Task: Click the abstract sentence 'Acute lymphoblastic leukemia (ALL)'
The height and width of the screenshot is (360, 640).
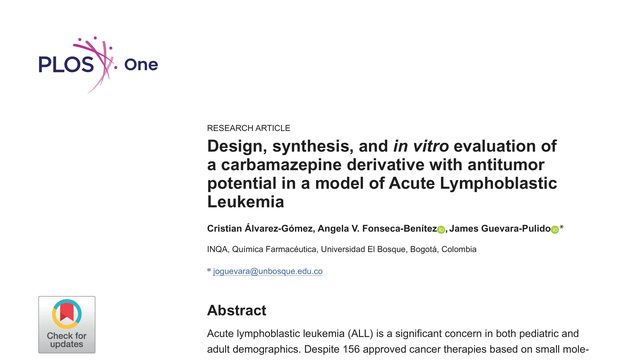Action: pyautogui.click(x=393, y=333)
